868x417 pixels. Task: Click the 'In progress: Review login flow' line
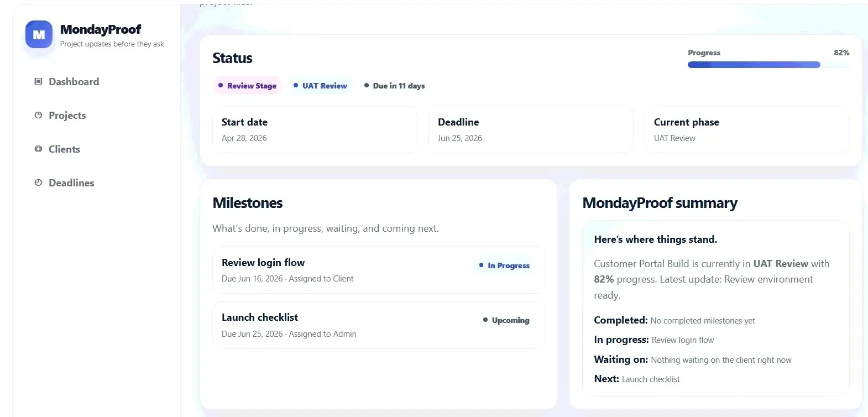point(654,340)
